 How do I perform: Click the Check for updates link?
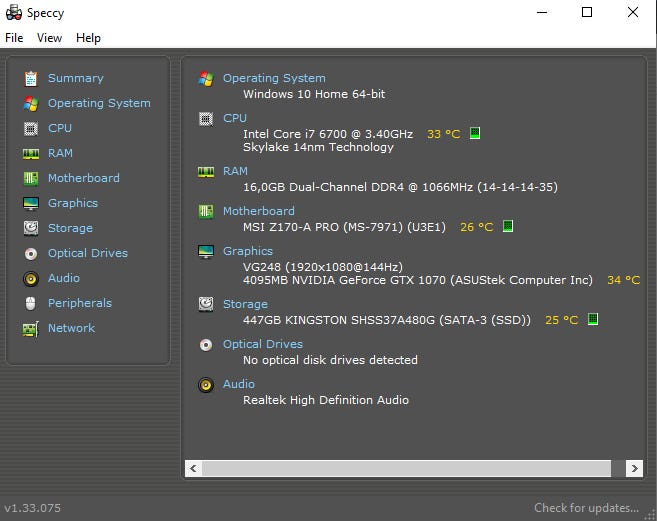586,508
